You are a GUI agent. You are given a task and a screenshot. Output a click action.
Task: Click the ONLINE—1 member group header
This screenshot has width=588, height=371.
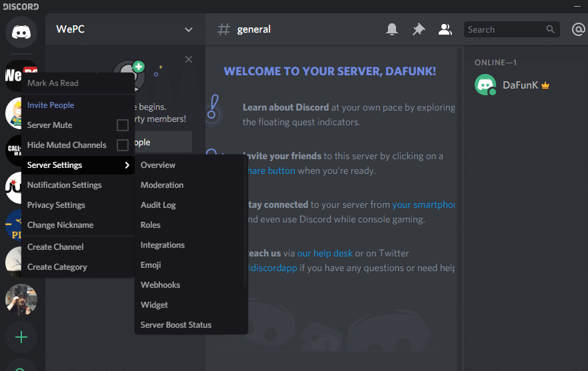coord(495,63)
